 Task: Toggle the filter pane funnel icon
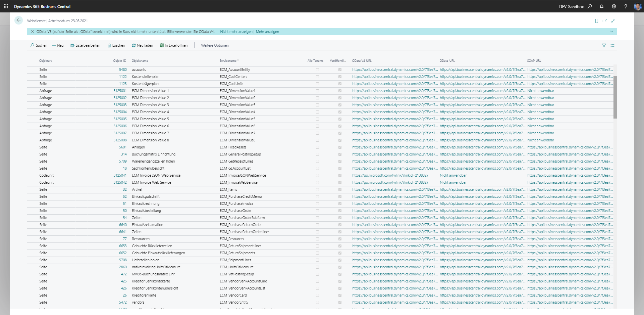(x=604, y=45)
